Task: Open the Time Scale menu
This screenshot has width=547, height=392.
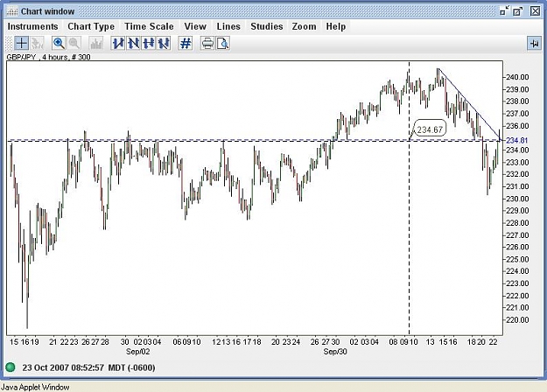Action: pos(149,26)
